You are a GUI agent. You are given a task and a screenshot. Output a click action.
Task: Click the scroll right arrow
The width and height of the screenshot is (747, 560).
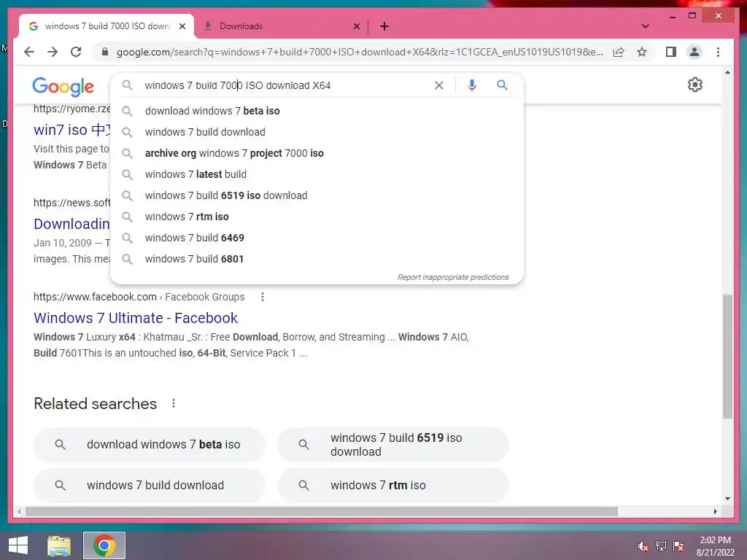point(715,511)
